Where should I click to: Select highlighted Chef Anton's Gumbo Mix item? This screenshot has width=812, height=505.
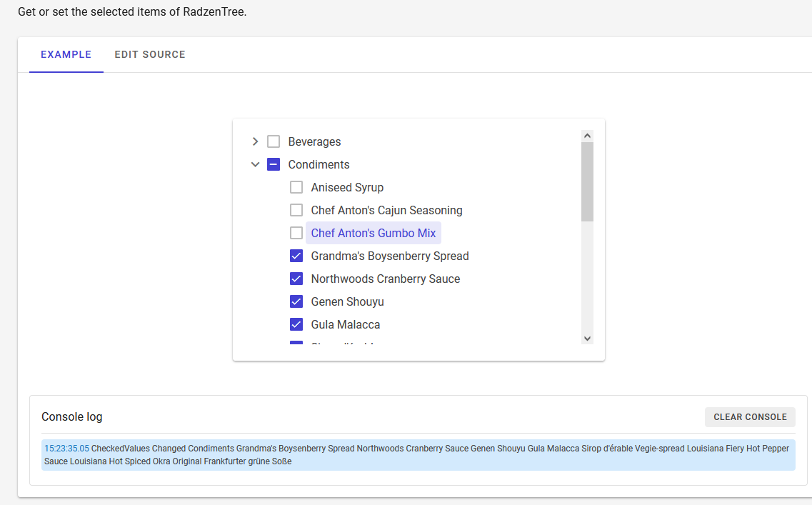click(x=374, y=233)
